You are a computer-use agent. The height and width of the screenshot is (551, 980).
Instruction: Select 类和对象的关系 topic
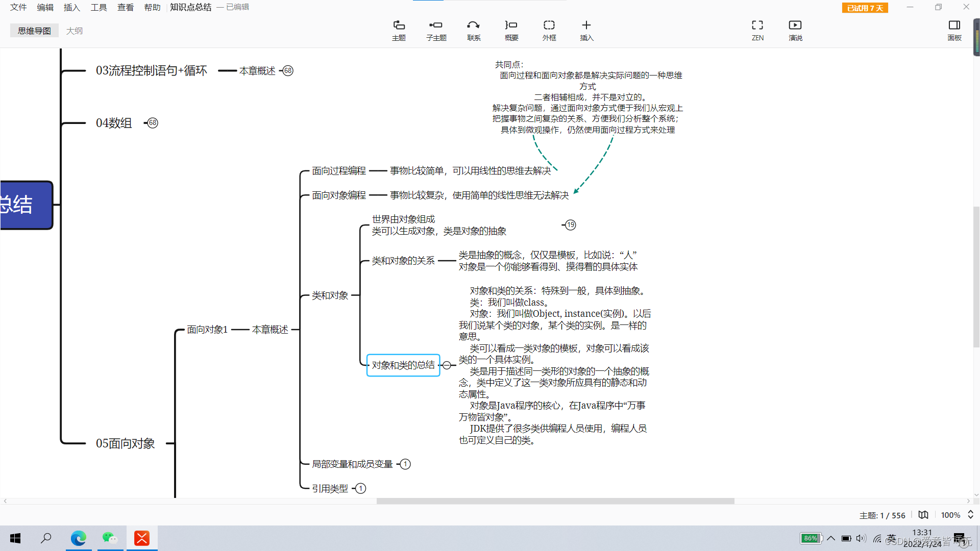click(x=403, y=261)
